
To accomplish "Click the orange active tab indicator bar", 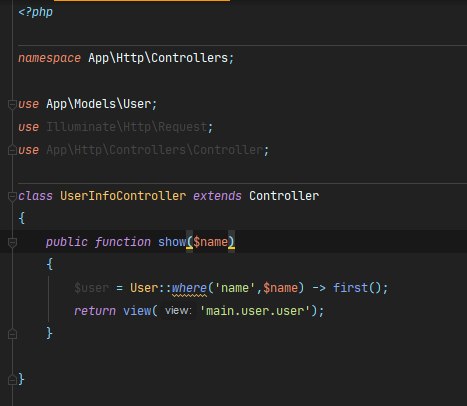I will click(142, 1).
